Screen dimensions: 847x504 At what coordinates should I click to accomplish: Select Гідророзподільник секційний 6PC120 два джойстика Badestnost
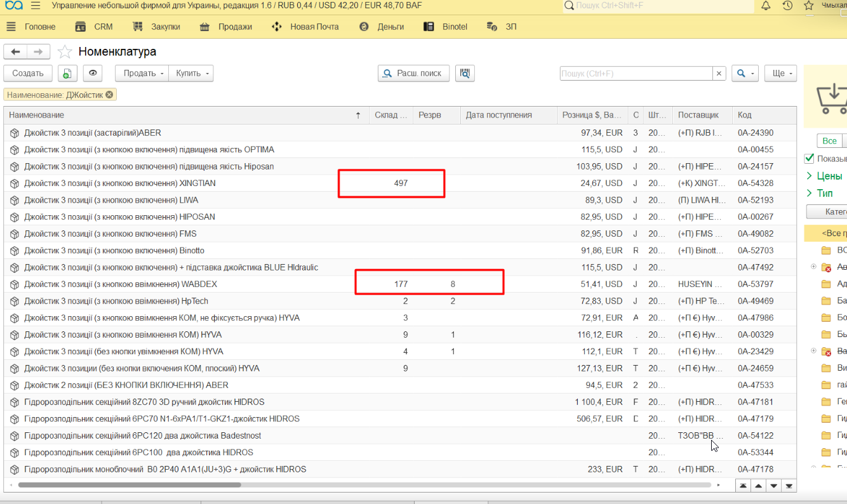[400, 435]
